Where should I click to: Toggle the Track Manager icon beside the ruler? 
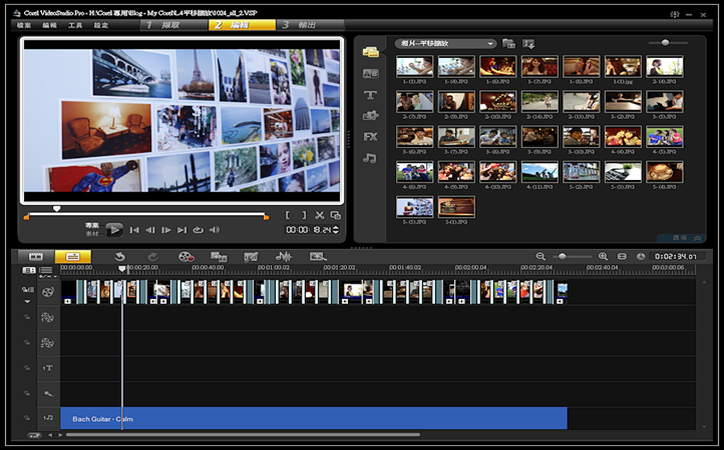tap(46, 270)
